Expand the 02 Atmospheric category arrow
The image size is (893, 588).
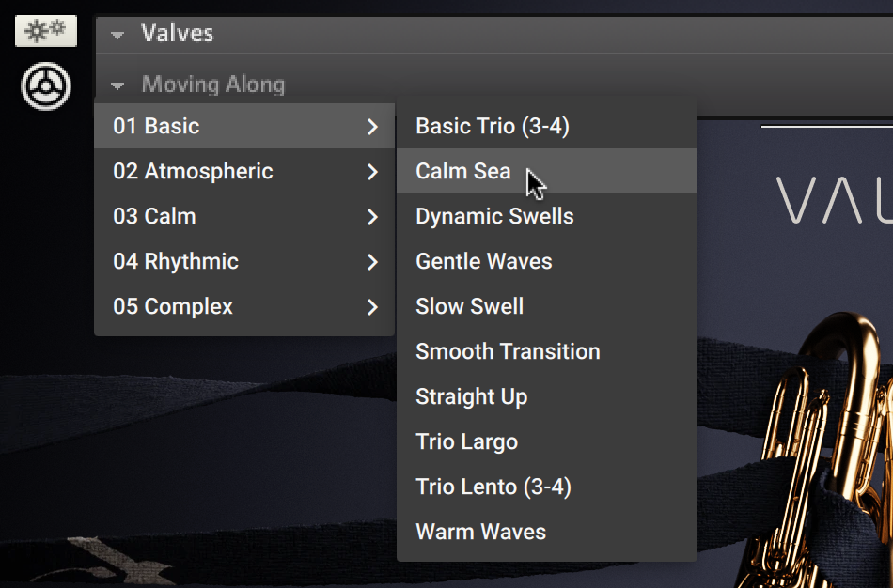pos(373,171)
